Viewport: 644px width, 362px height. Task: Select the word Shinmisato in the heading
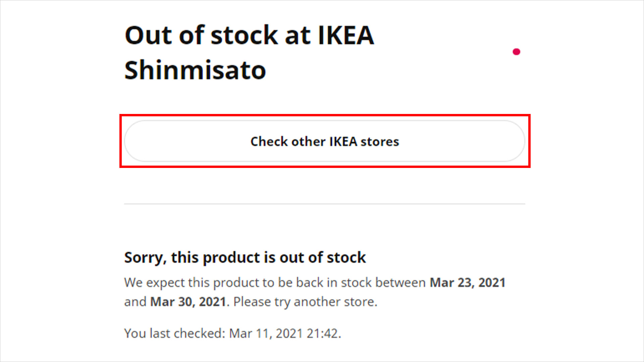click(x=195, y=70)
